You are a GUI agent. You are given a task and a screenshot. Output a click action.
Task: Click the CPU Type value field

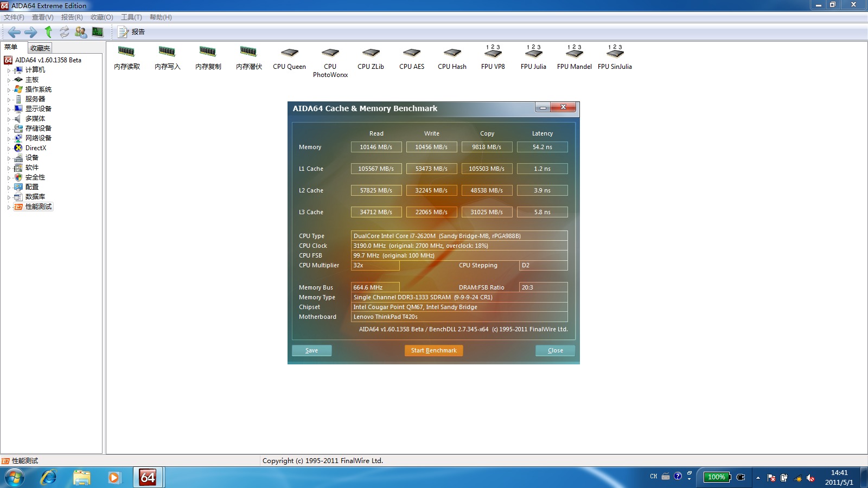[459, 236]
